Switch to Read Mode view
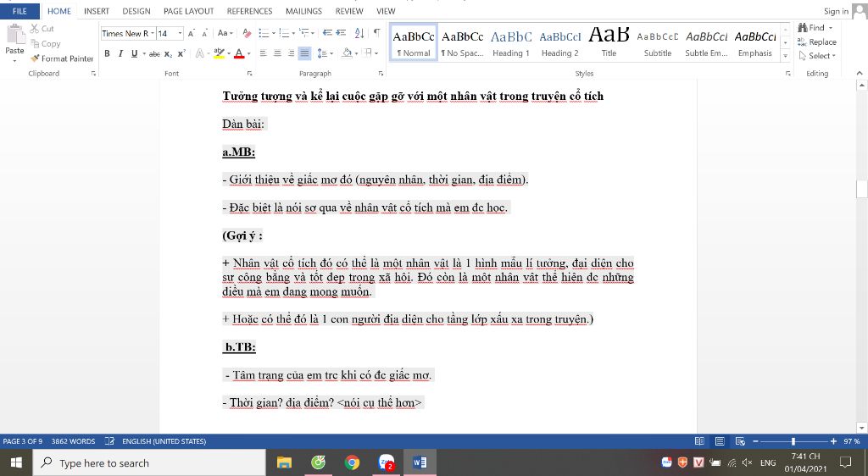The image size is (868, 476). 699,441
